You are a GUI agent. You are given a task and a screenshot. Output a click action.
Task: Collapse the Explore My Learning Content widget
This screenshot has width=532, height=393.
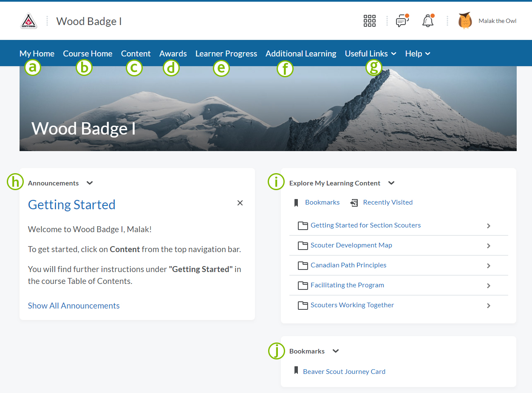tap(391, 183)
